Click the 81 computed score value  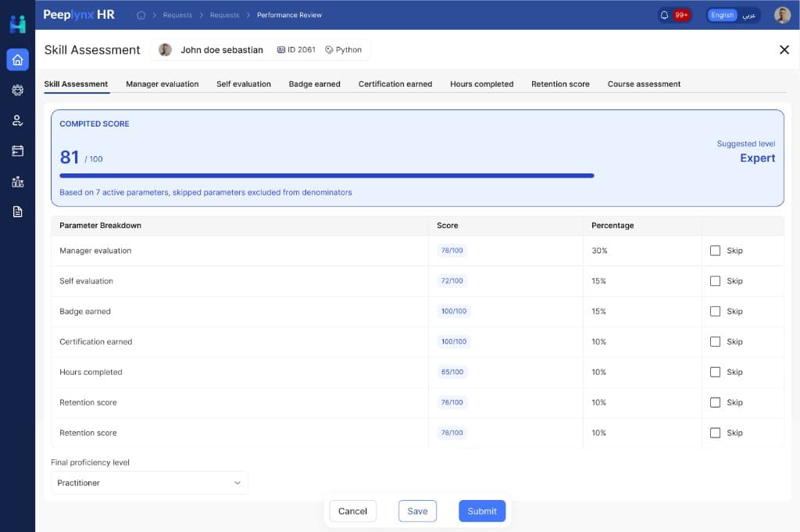point(70,157)
